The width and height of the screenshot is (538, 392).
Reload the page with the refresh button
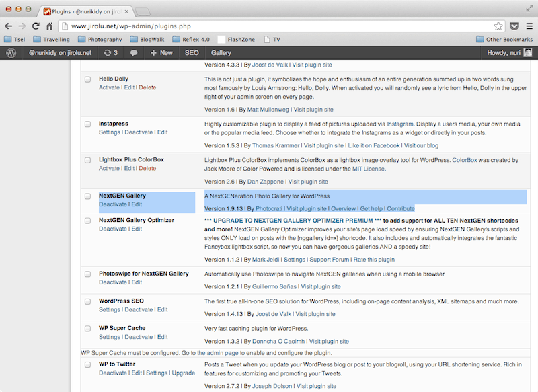[36, 26]
